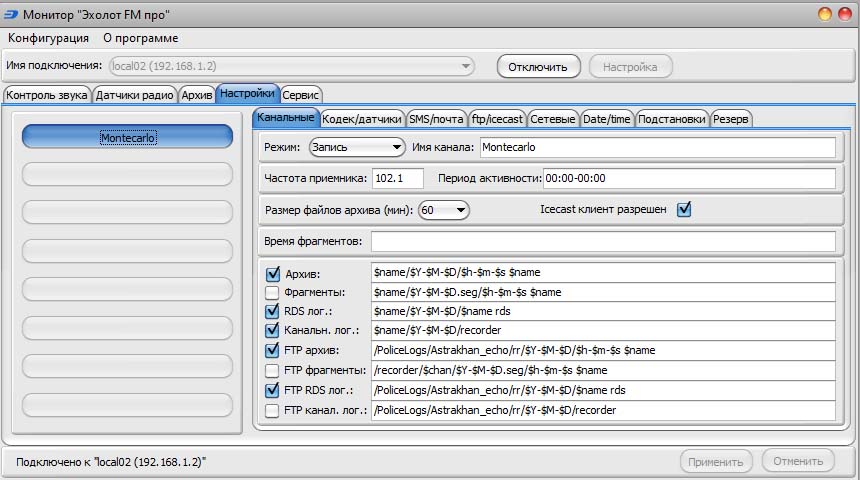Uncheck the Архив checkbox

coord(272,273)
